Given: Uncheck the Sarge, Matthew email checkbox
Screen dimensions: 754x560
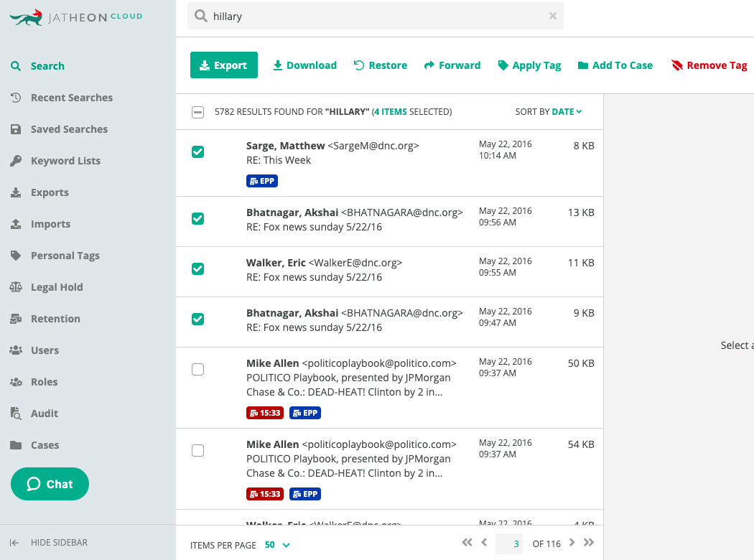Looking at the screenshot, I should pos(197,152).
